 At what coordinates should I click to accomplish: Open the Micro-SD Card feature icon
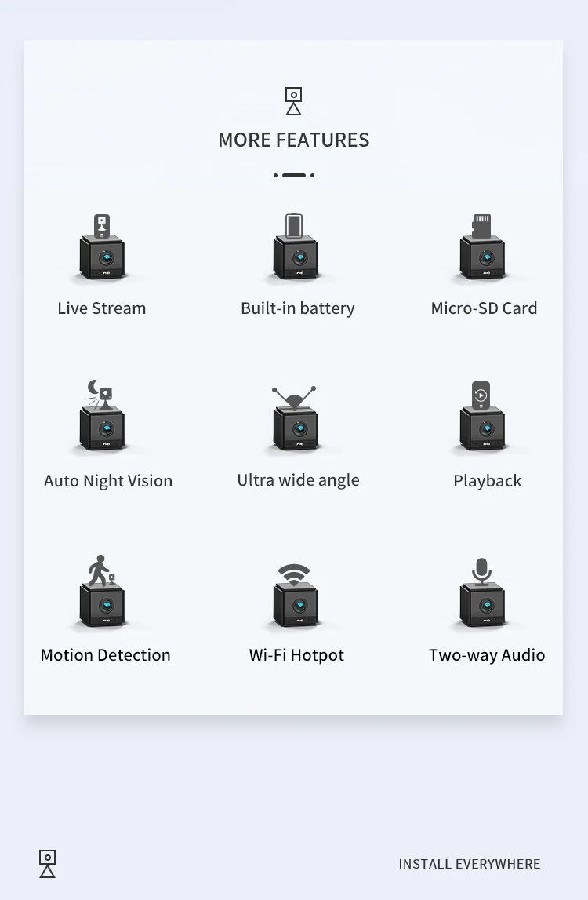tap(482, 247)
